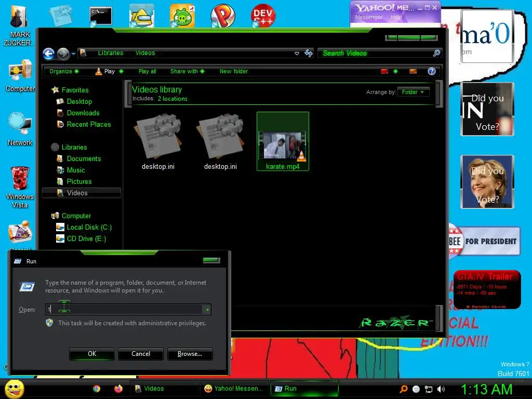Open the Arrange by Folder dropdown
Viewport: 532px width, 399px height.
pyautogui.click(x=413, y=92)
